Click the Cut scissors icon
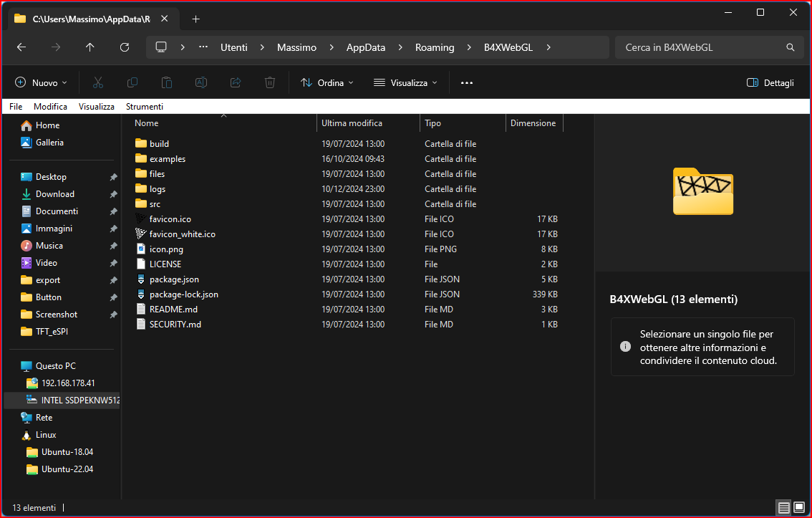Screen dimensions: 812x518 pyautogui.click(x=98, y=82)
